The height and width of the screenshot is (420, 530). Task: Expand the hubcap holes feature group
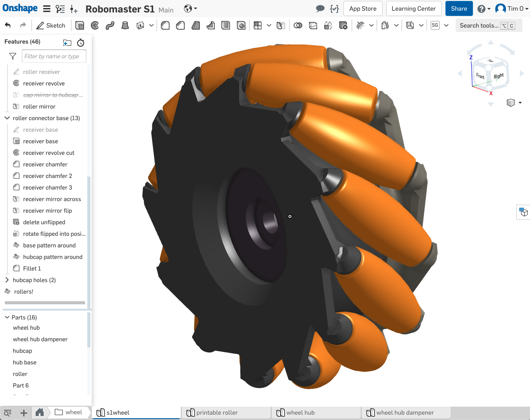click(x=7, y=280)
